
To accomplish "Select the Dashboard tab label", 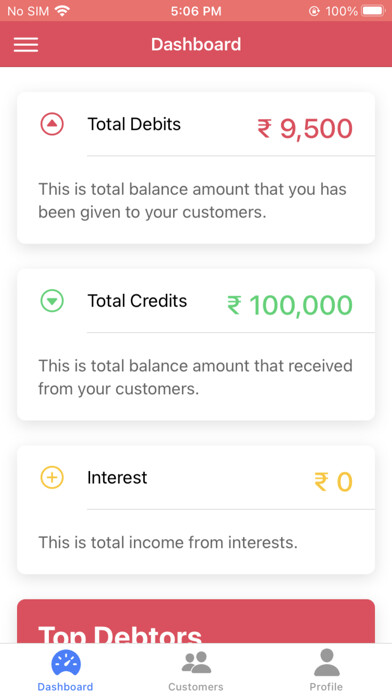I will click(65, 687).
